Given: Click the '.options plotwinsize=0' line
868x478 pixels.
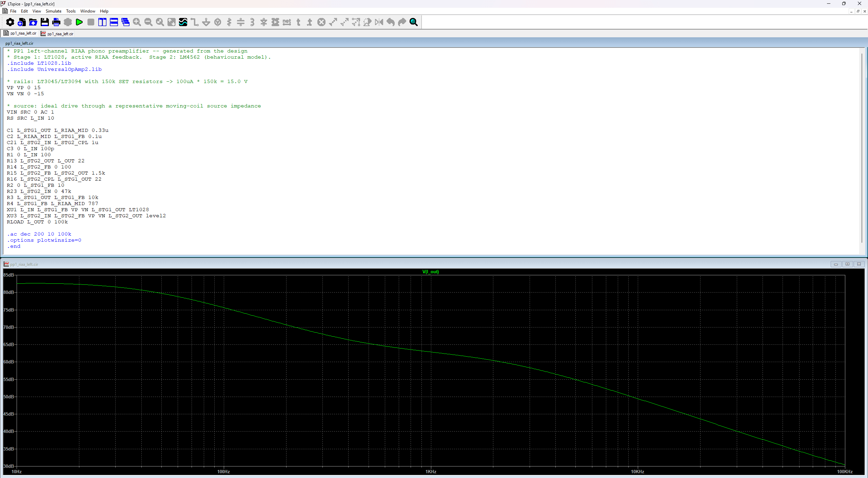Looking at the screenshot, I should [x=44, y=240].
